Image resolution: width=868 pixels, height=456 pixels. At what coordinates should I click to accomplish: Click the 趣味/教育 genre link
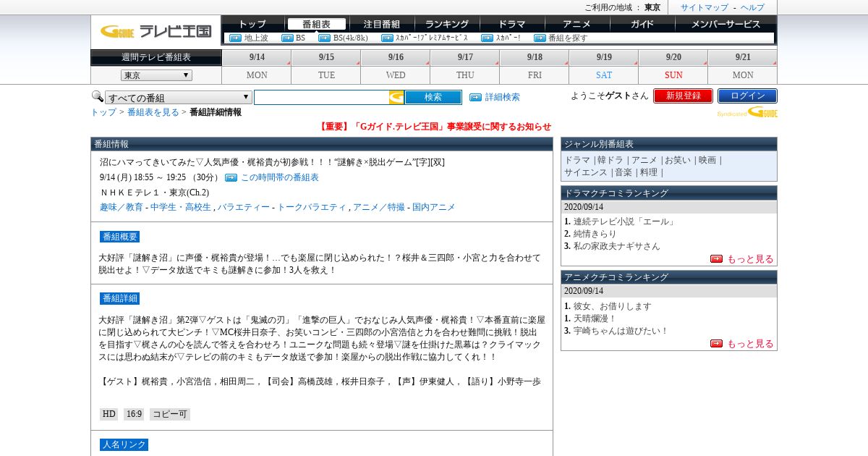click(x=122, y=207)
